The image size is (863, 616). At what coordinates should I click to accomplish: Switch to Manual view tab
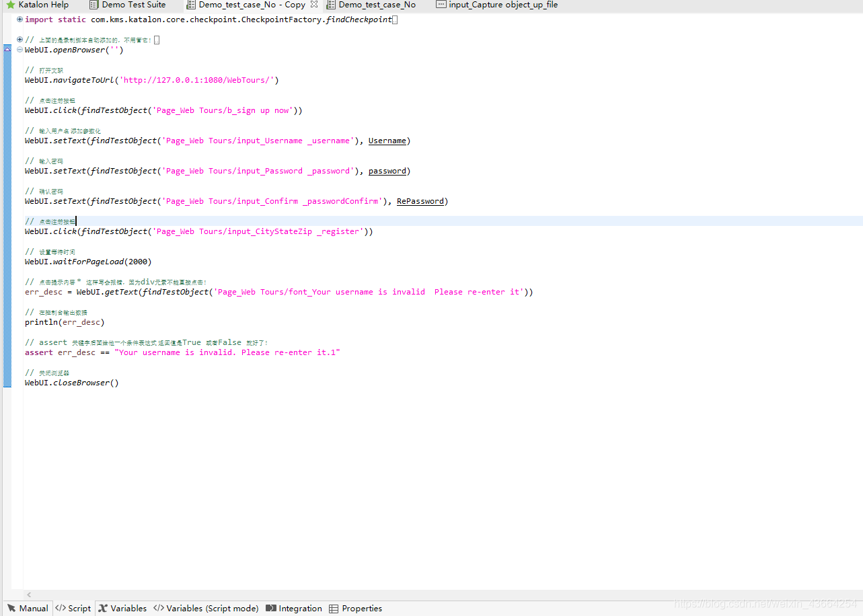[28, 609]
